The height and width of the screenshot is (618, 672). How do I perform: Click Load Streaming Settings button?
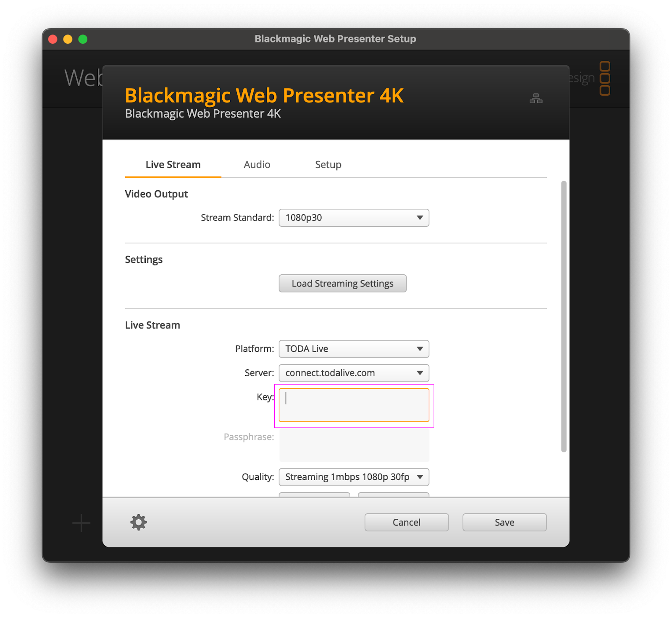click(343, 284)
